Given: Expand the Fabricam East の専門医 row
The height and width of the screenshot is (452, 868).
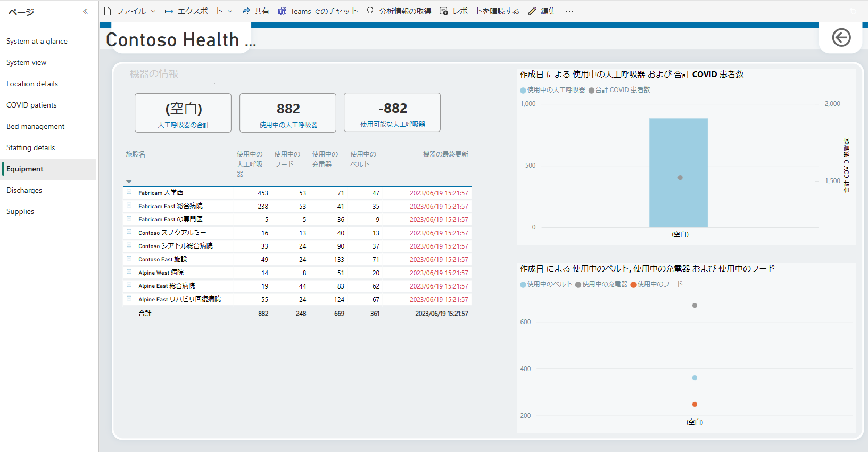Looking at the screenshot, I should [x=129, y=219].
